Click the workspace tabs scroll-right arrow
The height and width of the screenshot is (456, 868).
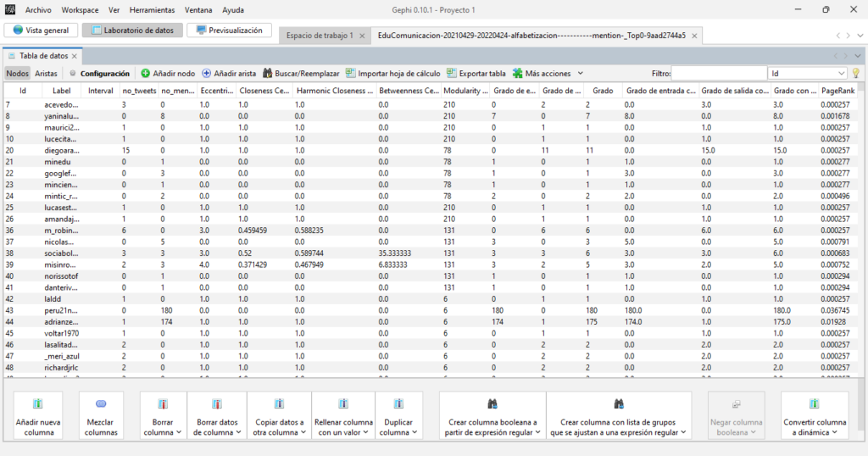[848, 36]
